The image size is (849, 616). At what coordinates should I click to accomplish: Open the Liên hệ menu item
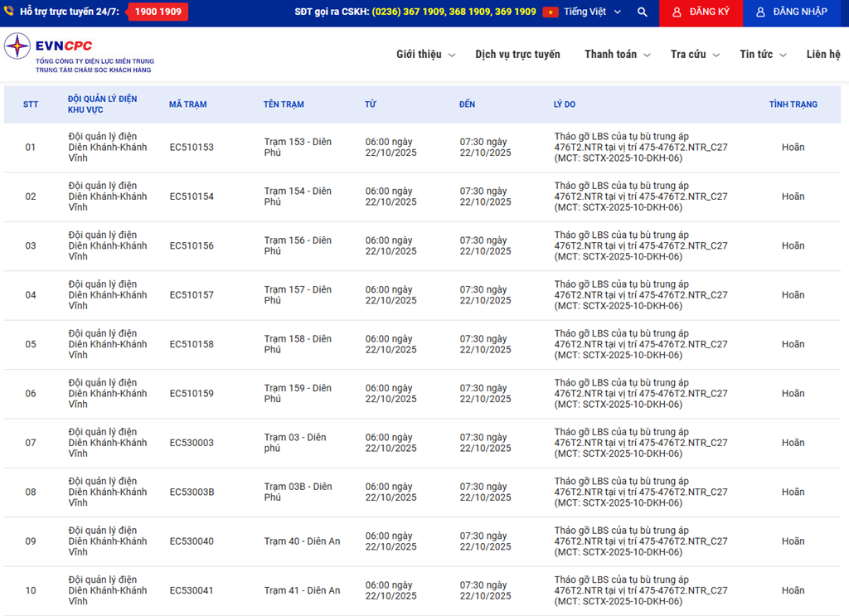[x=822, y=55]
